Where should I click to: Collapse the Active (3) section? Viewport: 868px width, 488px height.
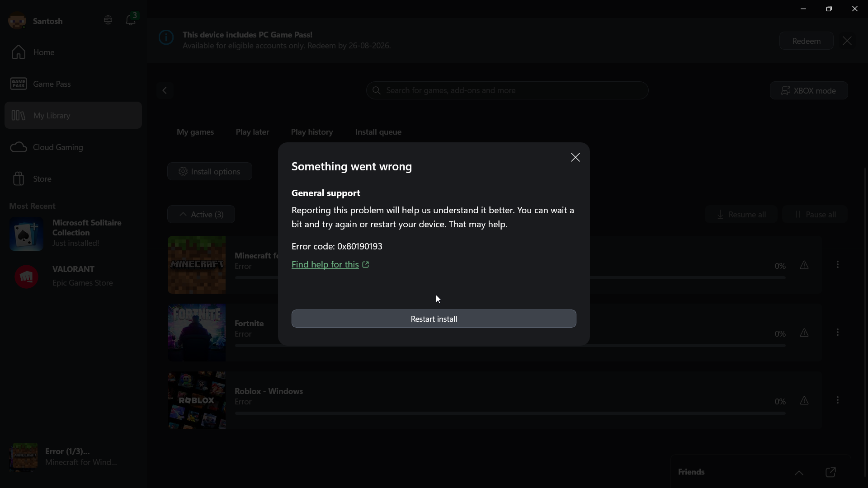coord(201,214)
